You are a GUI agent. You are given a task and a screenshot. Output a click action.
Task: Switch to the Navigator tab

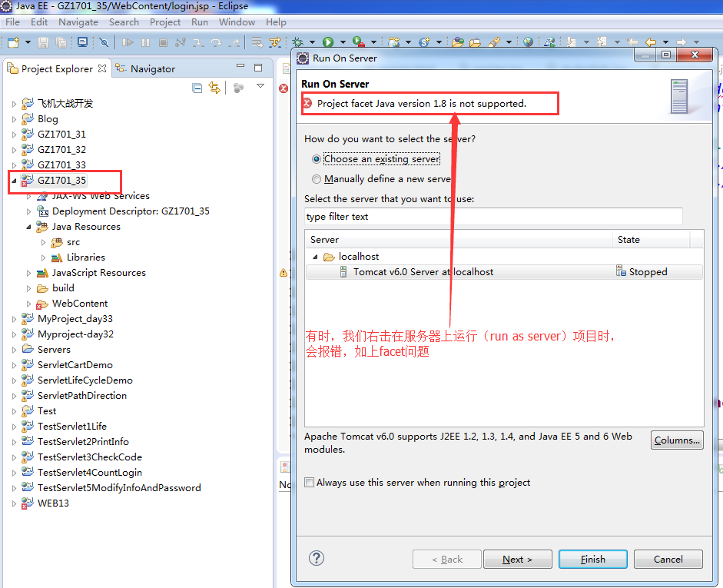coord(145,68)
